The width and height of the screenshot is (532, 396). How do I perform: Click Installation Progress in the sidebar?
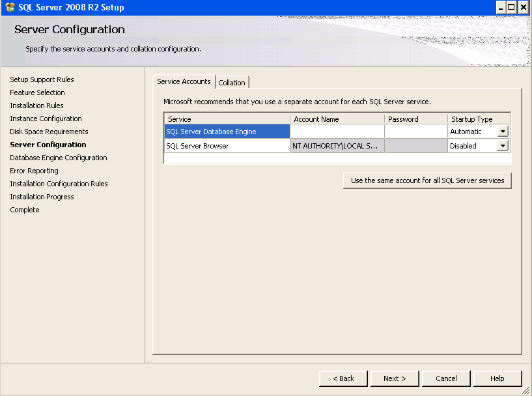point(42,197)
